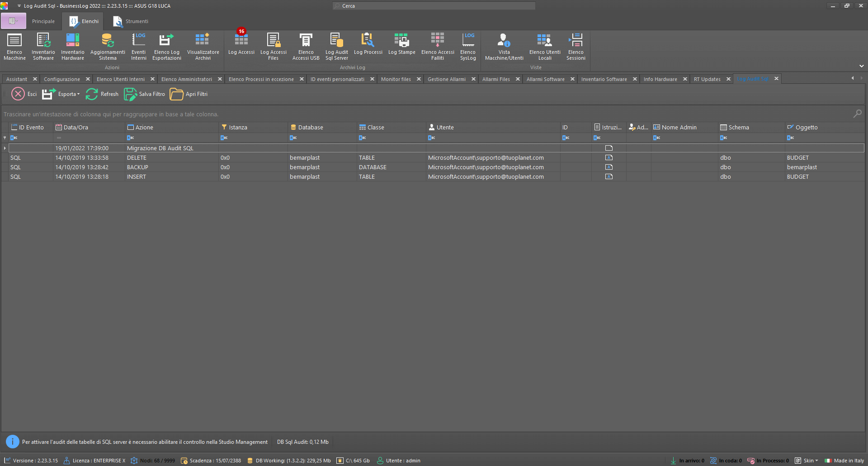This screenshot has height=466, width=868.
Task: Switch to Configurazione document tab
Action: click(62, 79)
